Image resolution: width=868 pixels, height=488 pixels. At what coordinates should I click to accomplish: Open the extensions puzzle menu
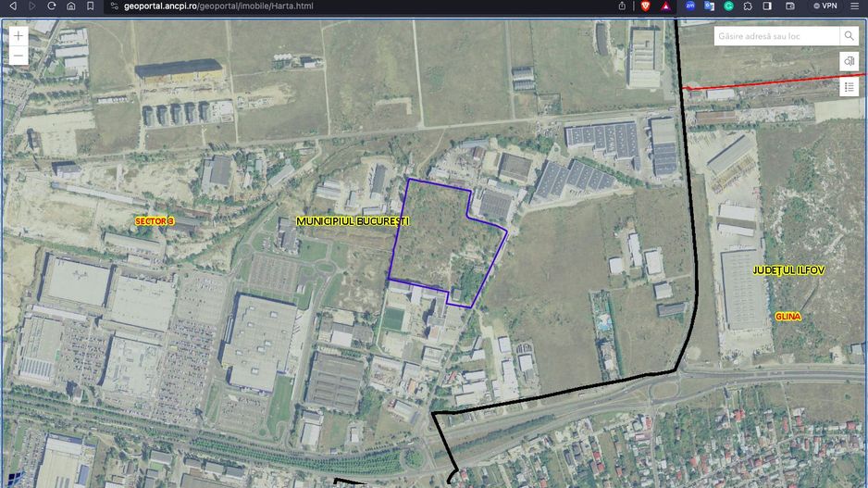(748, 6)
